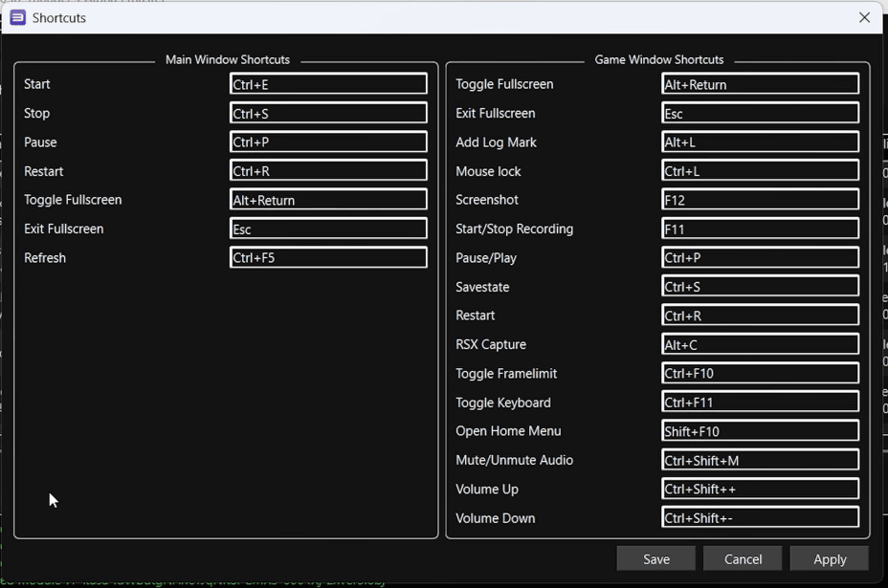Click the Add Log Mark label
The height and width of the screenshot is (588, 888).
click(496, 142)
